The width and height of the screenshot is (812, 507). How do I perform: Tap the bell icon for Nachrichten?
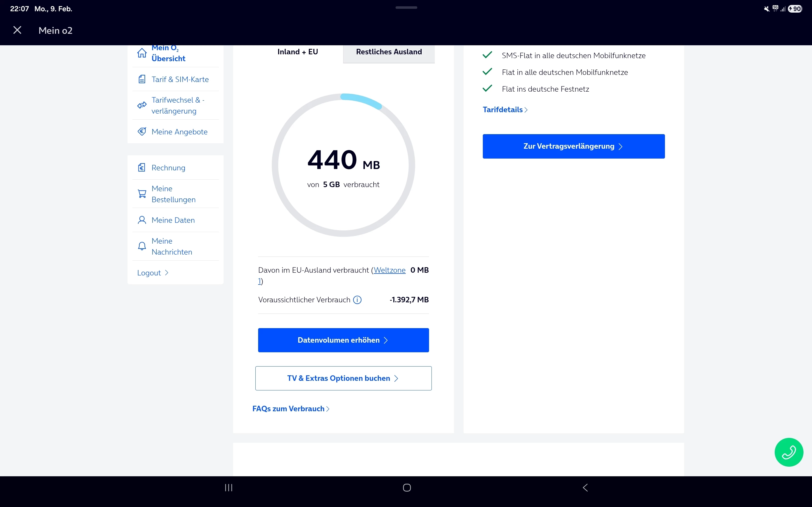point(142,246)
